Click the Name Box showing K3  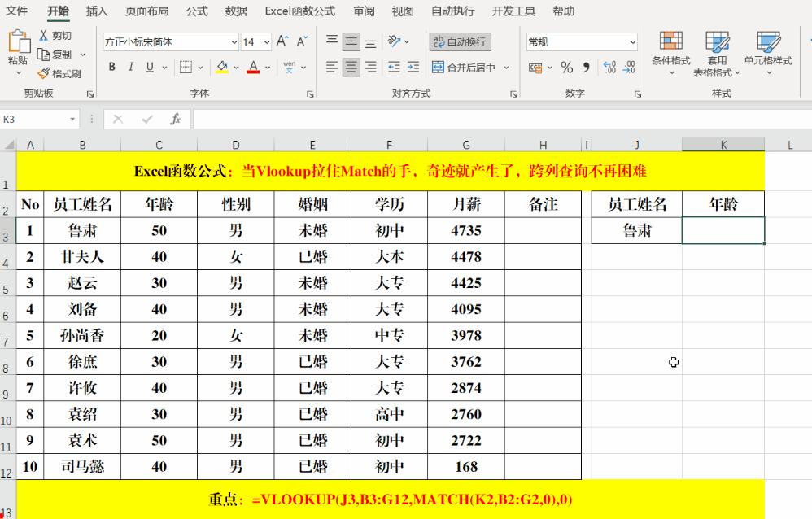click(x=33, y=117)
